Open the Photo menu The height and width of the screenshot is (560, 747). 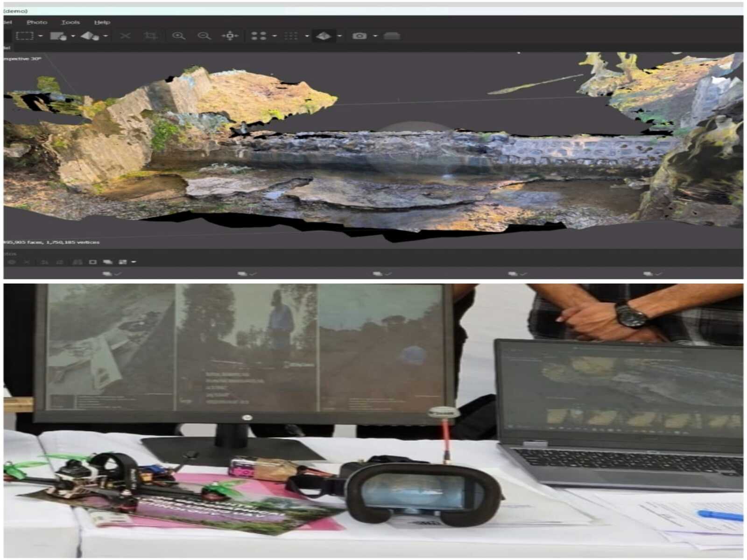coord(37,22)
